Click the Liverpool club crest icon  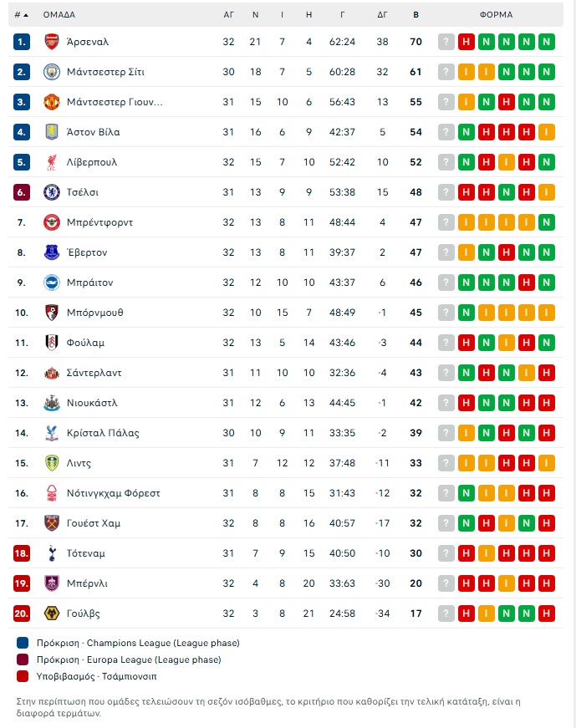pos(52,162)
